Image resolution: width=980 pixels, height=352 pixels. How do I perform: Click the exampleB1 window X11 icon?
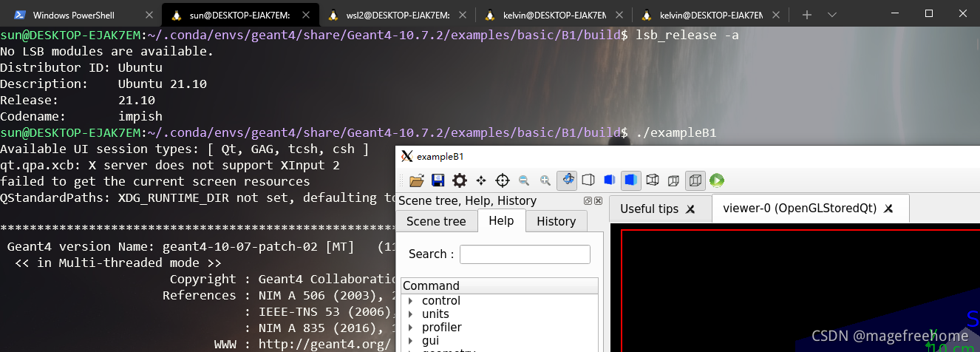(406, 156)
